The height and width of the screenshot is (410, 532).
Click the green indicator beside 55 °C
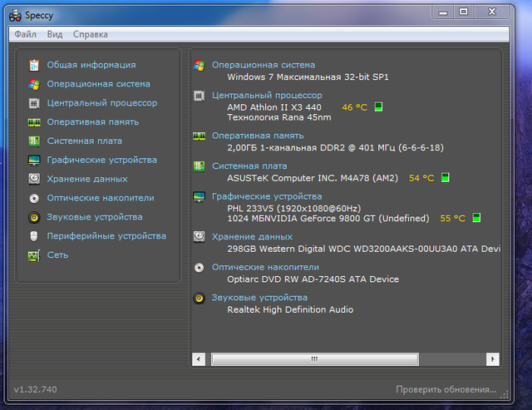[476, 218]
